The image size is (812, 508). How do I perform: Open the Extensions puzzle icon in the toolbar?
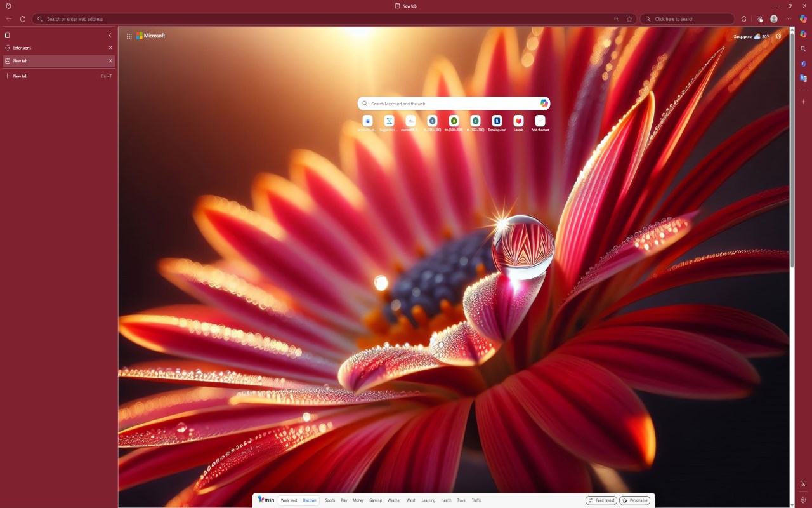click(x=744, y=19)
